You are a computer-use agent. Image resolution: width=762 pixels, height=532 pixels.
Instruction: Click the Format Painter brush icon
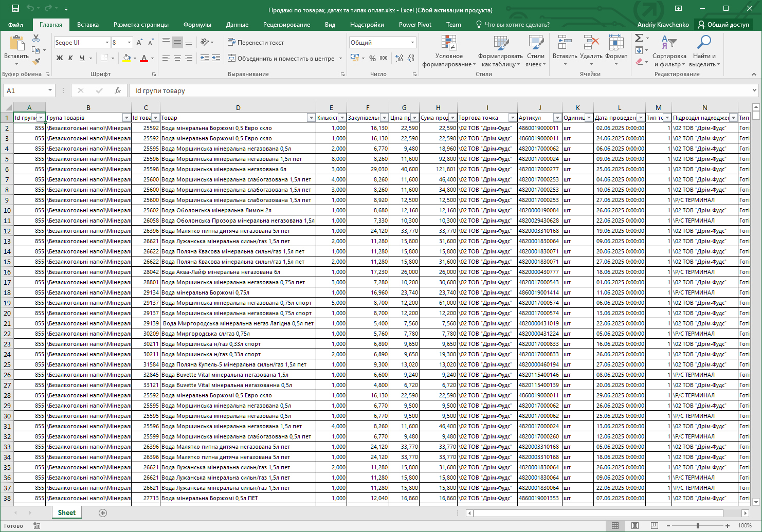36,61
